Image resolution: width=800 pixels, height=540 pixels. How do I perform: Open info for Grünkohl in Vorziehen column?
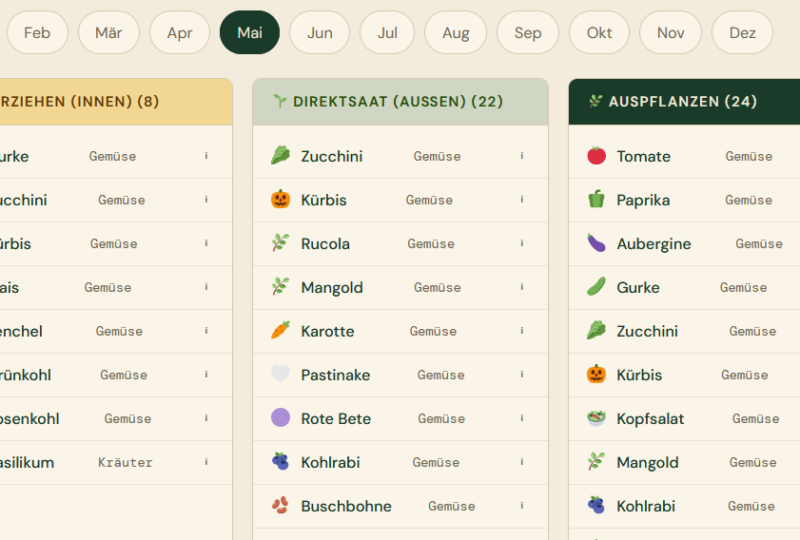coord(206,374)
